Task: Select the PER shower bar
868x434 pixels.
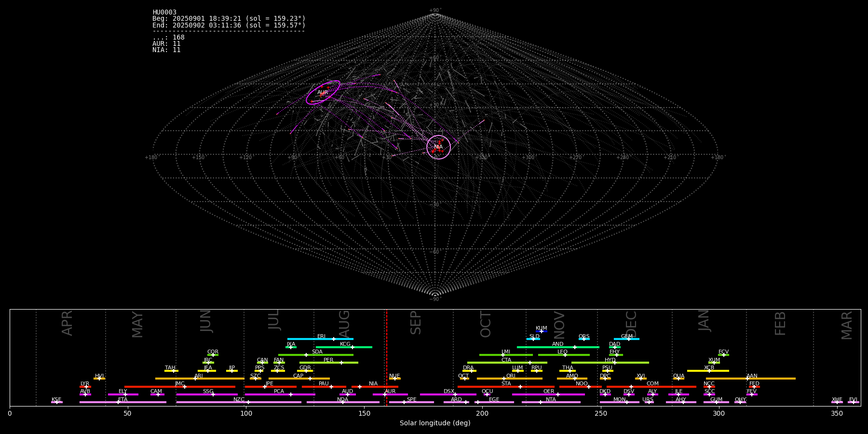Action: (328, 363)
